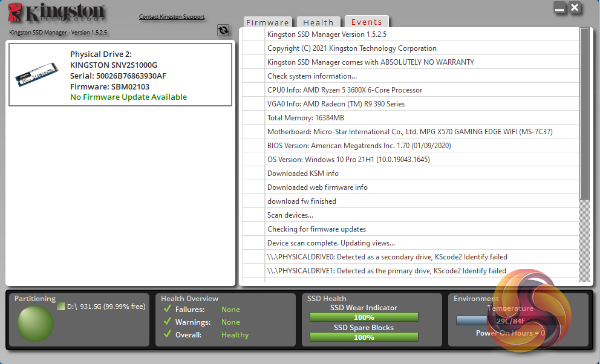Image resolution: width=600 pixels, height=364 pixels.
Task: Click the 'Downloaded KSM info' event row
Action: click(411, 173)
